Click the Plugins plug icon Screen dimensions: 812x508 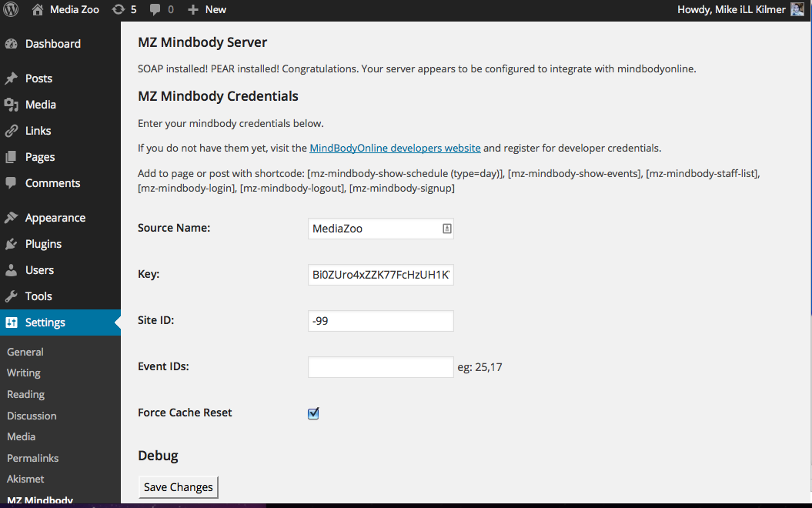click(x=11, y=244)
